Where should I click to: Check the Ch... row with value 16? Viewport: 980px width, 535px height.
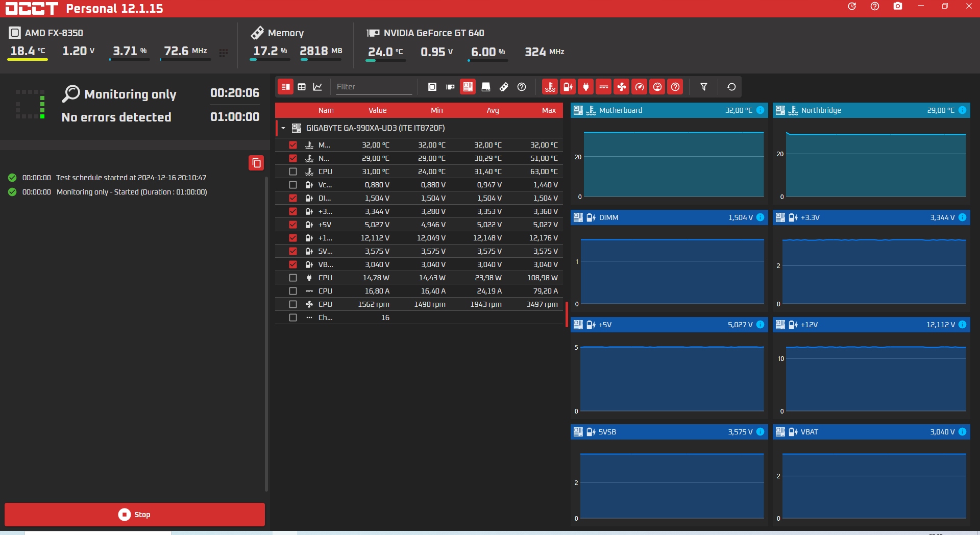pos(293,318)
